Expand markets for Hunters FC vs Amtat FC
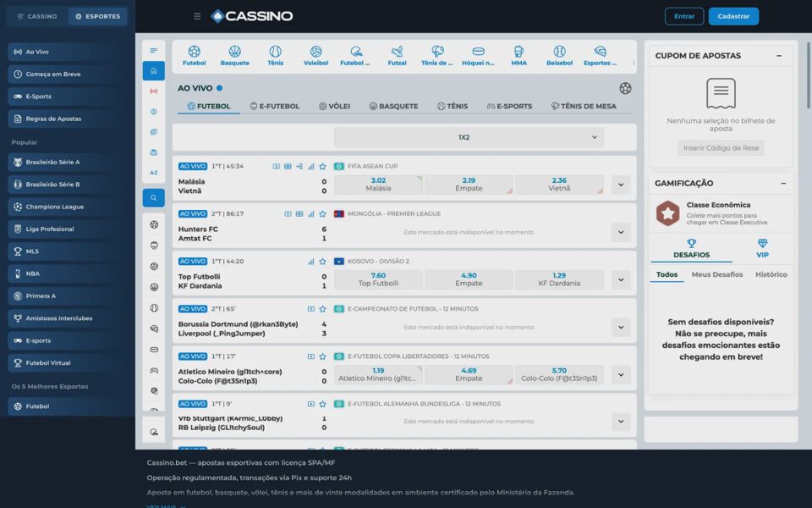The height and width of the screenshot is (508, 812). click(621, 232)
